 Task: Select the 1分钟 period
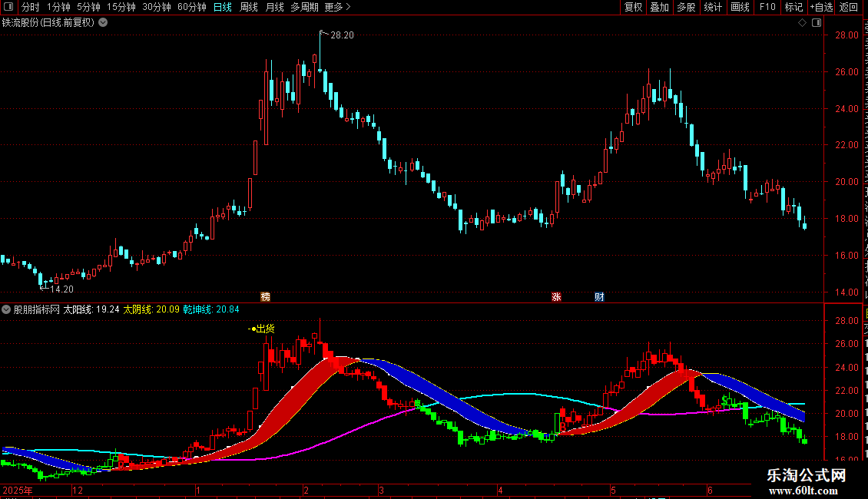click(58, 7)
